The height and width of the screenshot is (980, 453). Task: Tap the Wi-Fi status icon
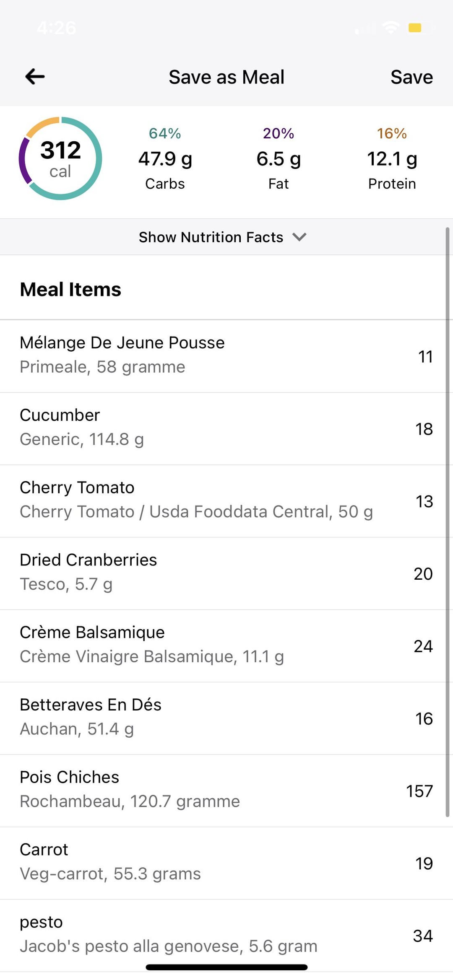[x=391, y=28]
